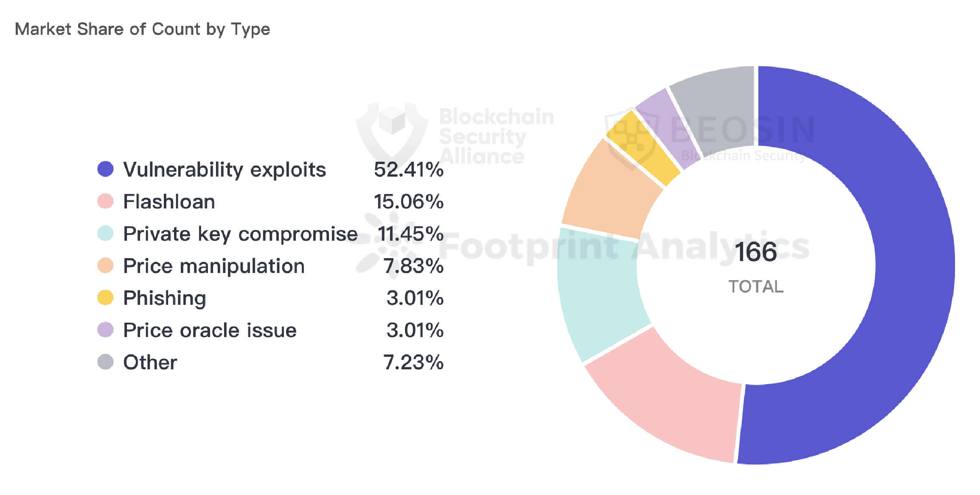Image resolution: width=980 pixels, height=495 pixels.
Task: Click the orange Price manipulation legend dot
Action: point(105,266)
